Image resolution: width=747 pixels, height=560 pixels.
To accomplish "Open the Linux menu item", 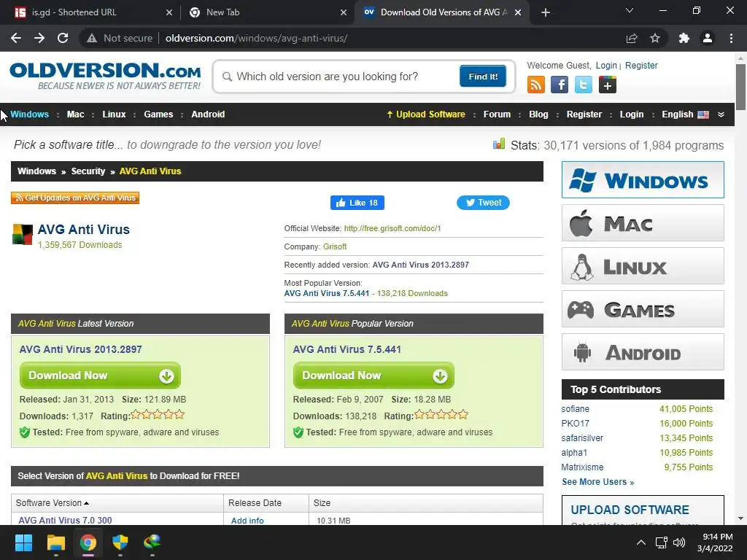I will (114, 114).
